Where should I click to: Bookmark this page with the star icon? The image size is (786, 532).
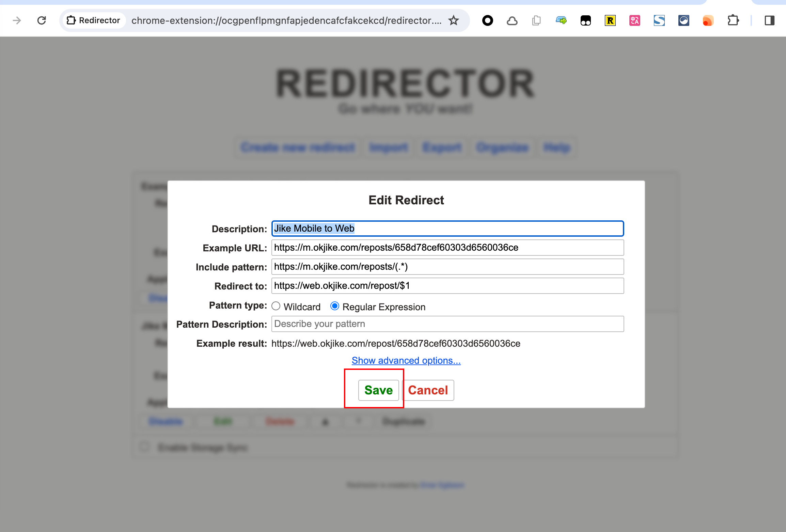click(453, 21)
